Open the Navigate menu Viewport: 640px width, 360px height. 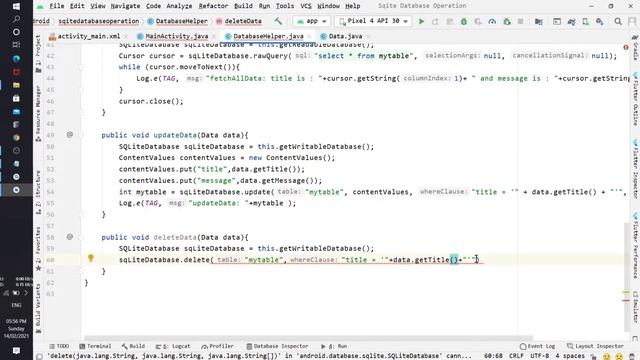[x=125, y=6]
